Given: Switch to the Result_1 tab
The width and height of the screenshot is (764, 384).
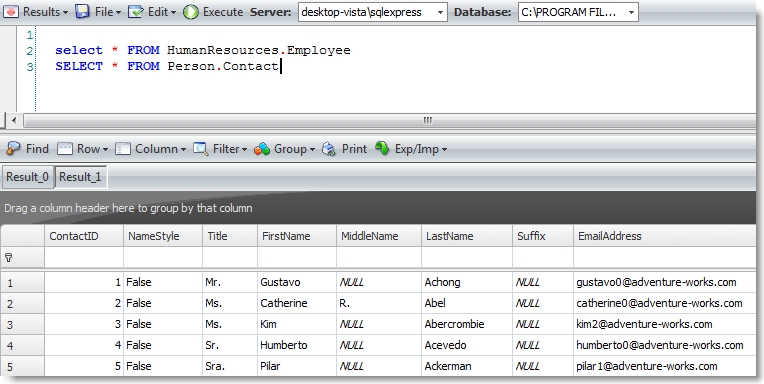Looking at the screenshot, I should (80, 177).
